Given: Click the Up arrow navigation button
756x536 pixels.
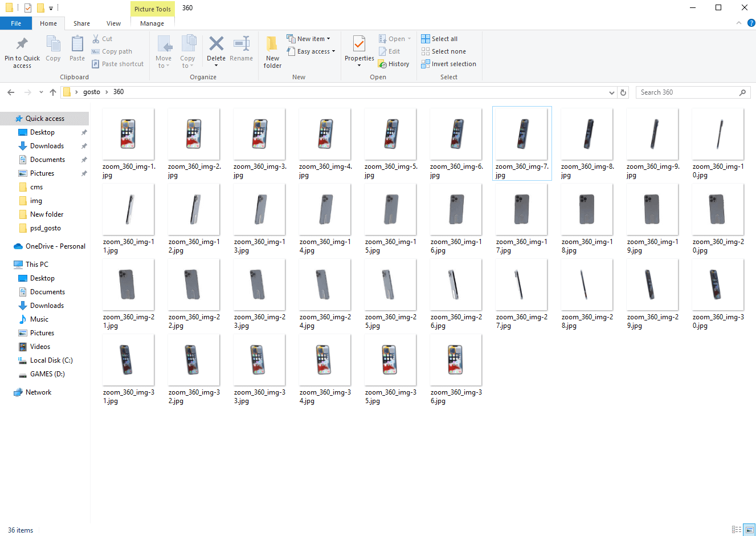Looking at the screenshot, I should coord(53,92).
